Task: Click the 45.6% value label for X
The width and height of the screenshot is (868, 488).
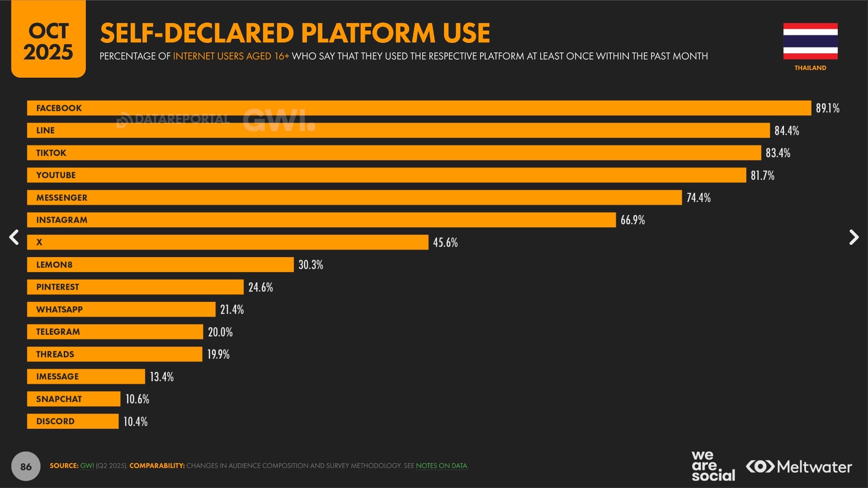Action: (445, 243)
